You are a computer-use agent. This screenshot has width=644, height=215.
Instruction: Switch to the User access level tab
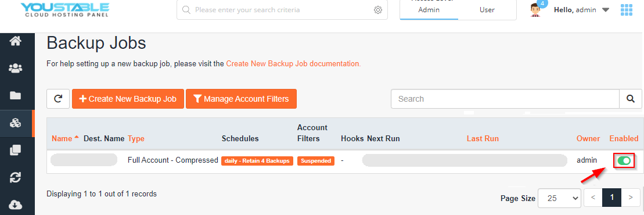click(x=487, y=10)
